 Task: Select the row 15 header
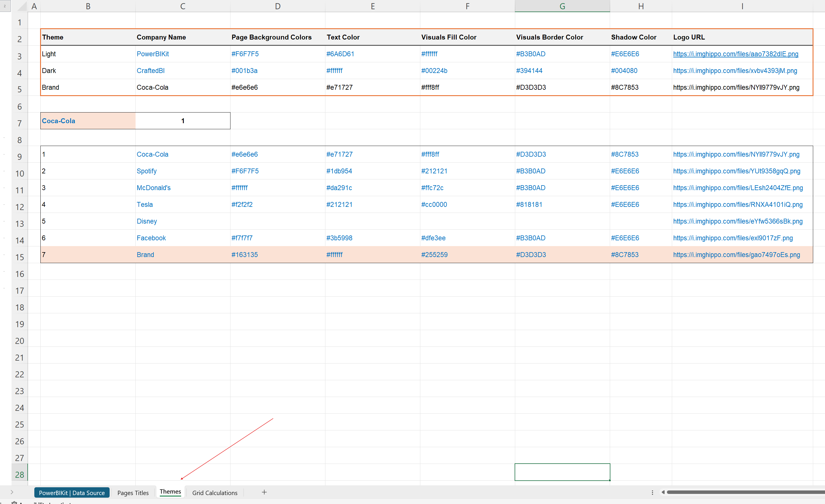pos(19,257)
